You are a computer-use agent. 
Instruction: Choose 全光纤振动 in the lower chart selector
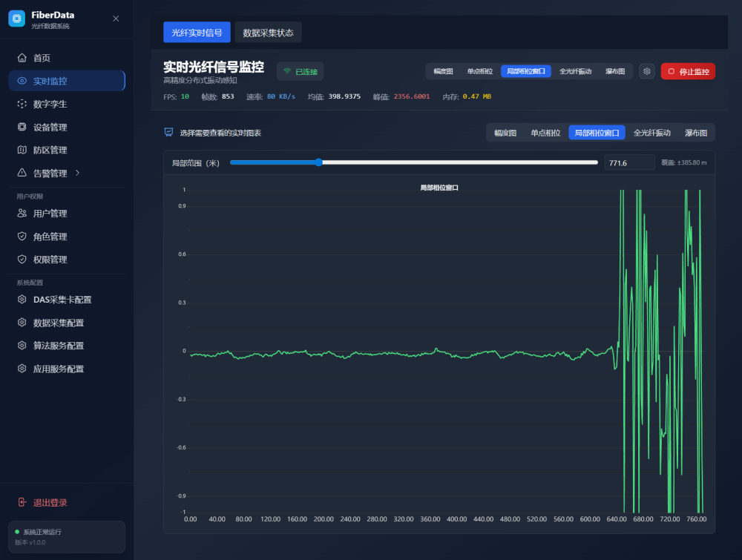(x=651, y=133)
